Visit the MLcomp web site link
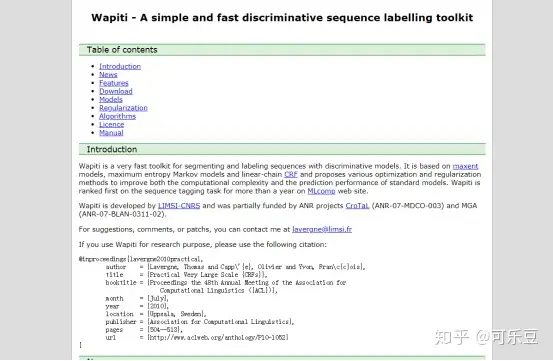The width and height of the screenshot is (553, 361). coord(321,191)
